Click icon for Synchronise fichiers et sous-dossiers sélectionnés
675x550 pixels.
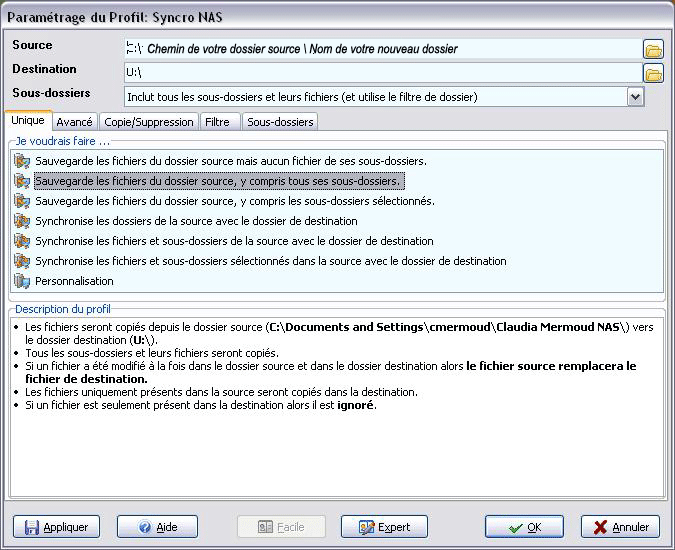pyautogui.click(x=23, y=261)
